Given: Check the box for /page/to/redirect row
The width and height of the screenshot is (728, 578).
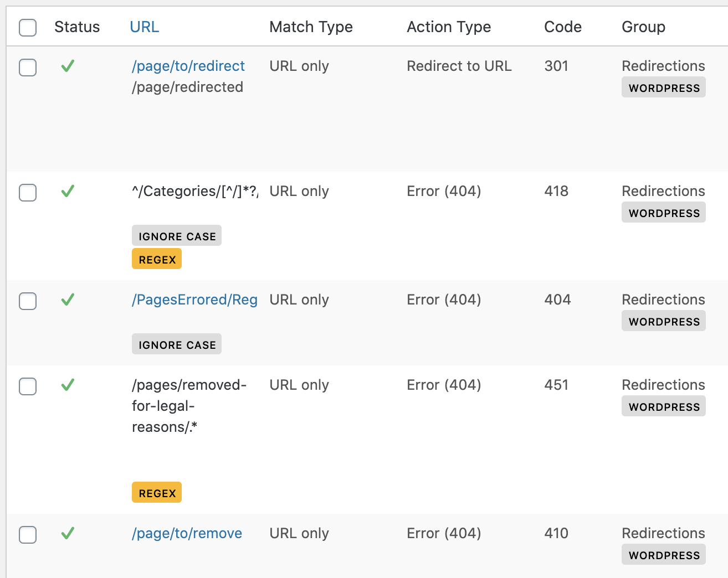Looking at the screenshot, I should click(x=28, y=68).
